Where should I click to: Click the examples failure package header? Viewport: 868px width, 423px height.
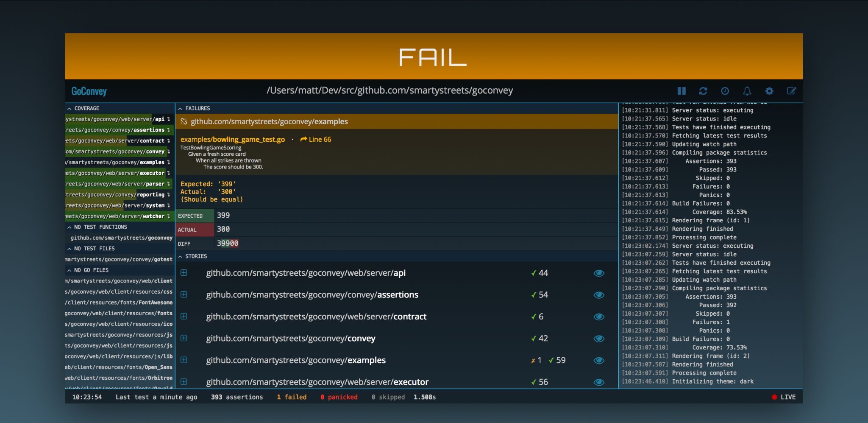click(x=397, y=121)
